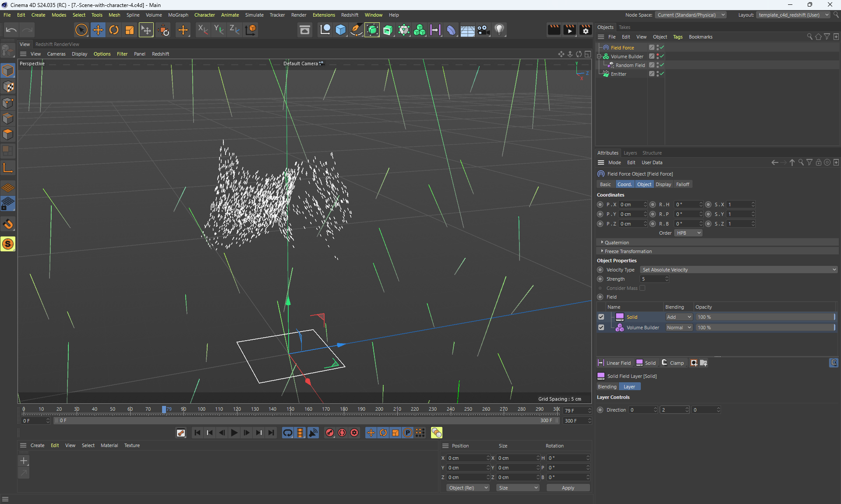Viewport: 841px width, 504px height.
Task: Switch to the Falloff tab
Action: pyautogui.click(x=682, y=184)
